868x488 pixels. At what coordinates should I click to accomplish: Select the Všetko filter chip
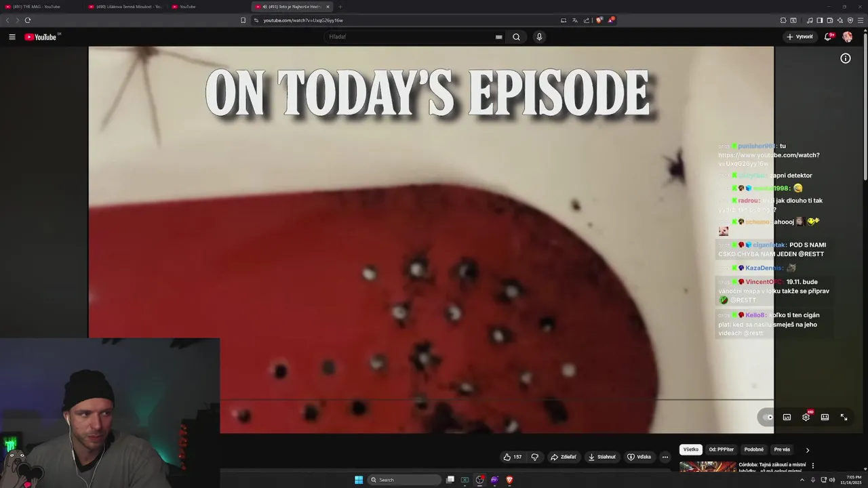[x=690, y=449]
